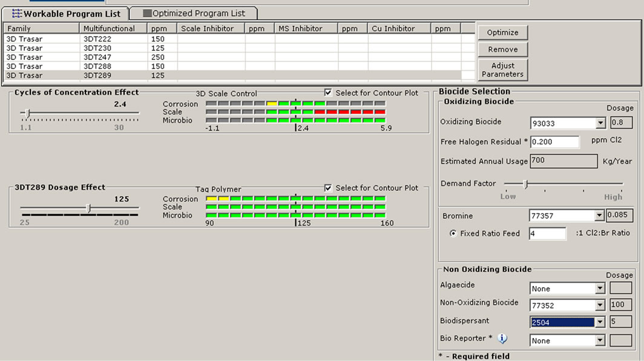Toggle Tag Polymer contour plot checkbox
Viewport: 644px width, 361px height.
[328, 188]
